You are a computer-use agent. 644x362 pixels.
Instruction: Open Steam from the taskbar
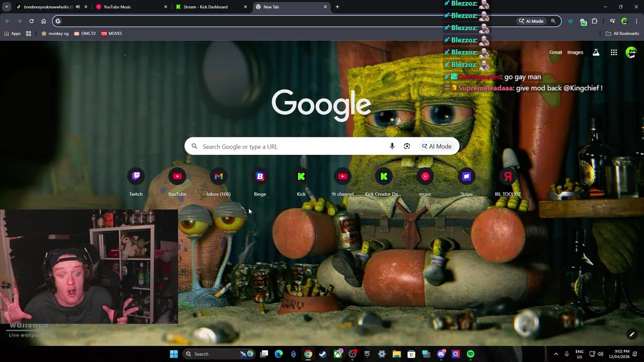pos(323,354)
